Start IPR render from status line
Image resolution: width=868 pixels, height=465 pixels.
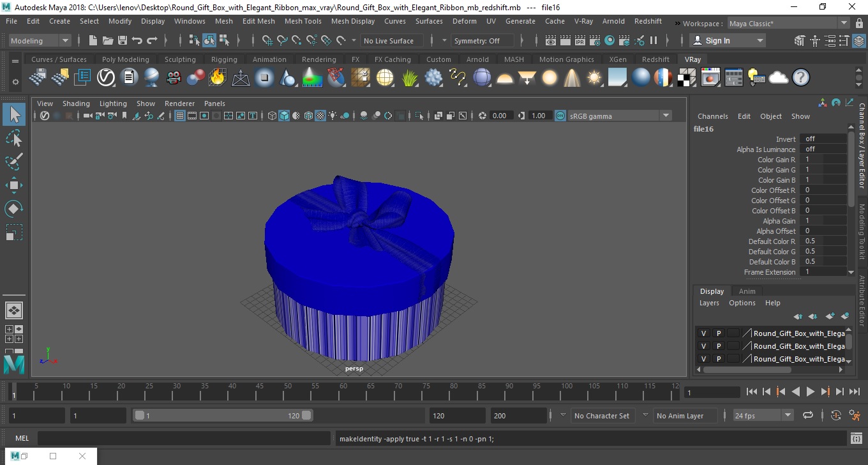(x=580, y=40)
